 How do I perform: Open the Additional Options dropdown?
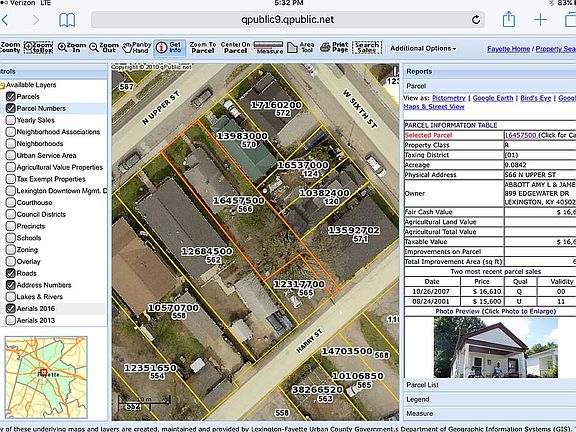pyautogui.click(x=423, y=48)
